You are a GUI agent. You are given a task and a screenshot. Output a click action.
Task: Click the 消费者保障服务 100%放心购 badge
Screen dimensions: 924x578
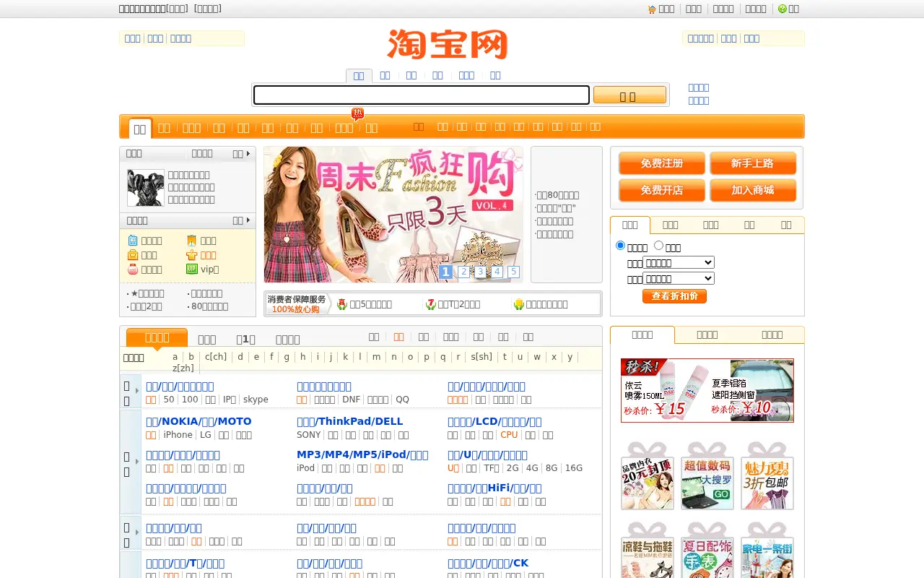click(x=297, y=304)
